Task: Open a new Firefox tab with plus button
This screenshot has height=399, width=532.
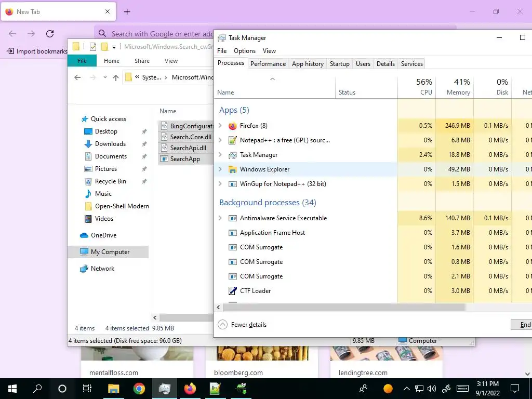Action: (x=127, y=12)
